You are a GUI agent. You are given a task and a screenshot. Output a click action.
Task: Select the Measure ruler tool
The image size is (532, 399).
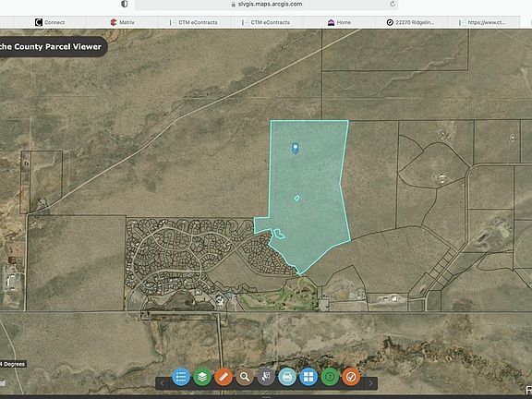pos(224,377)
